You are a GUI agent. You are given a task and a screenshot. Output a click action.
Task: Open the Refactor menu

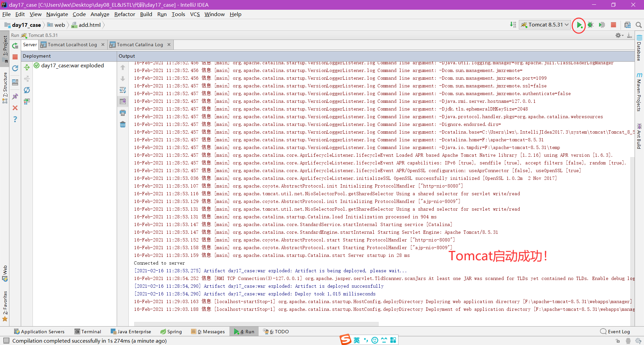click(x=124, y=14)
